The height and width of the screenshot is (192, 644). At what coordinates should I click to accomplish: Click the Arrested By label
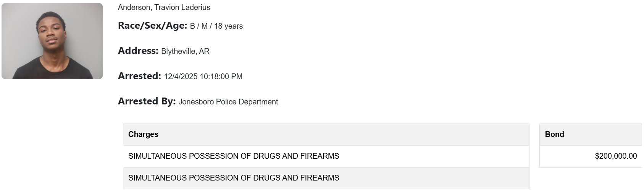click(x=147, y=101)
